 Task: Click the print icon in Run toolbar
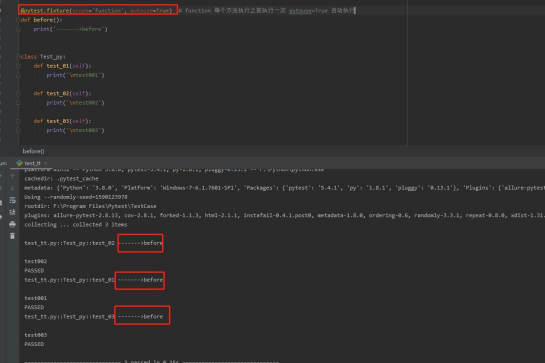[13, 224]
